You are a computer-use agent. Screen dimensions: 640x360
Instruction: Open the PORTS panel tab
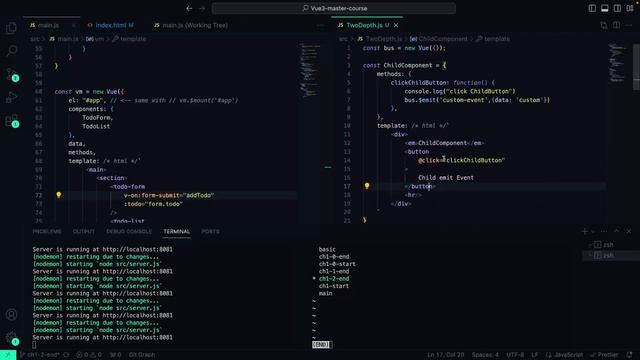pyautogui.click(x=211, y=231)
